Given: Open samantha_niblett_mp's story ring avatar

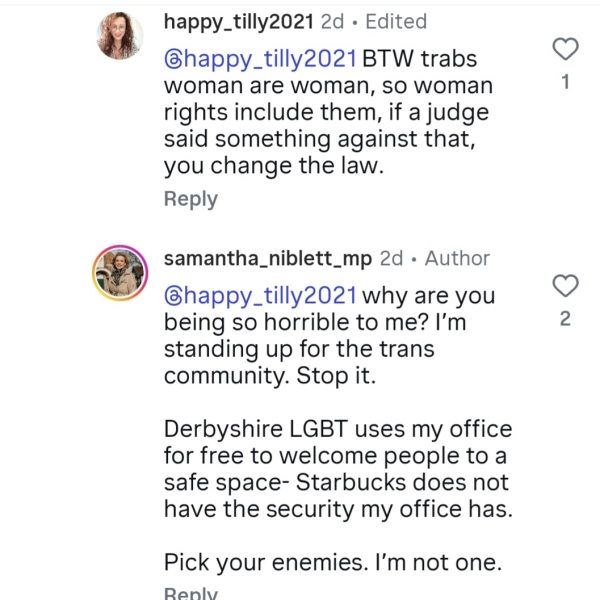Looking at the screenshot, I should point(120,272).
